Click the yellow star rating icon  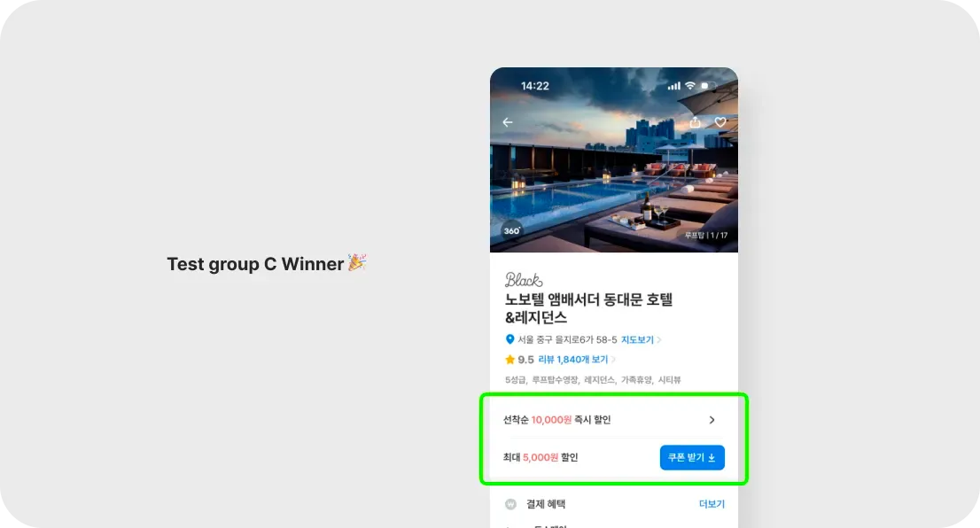(x=510, y=360)
